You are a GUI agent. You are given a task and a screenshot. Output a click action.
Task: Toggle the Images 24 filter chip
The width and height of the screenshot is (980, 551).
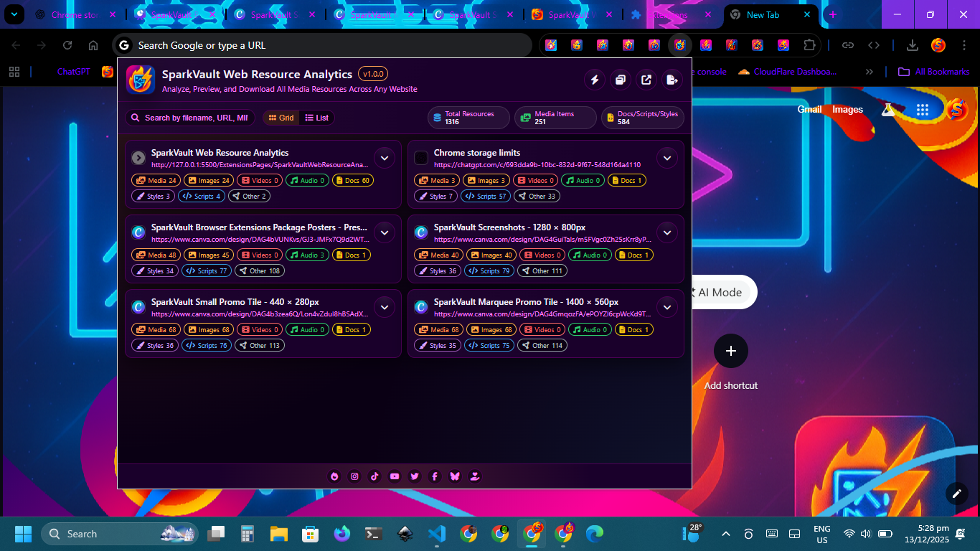[x=207, y=181]
